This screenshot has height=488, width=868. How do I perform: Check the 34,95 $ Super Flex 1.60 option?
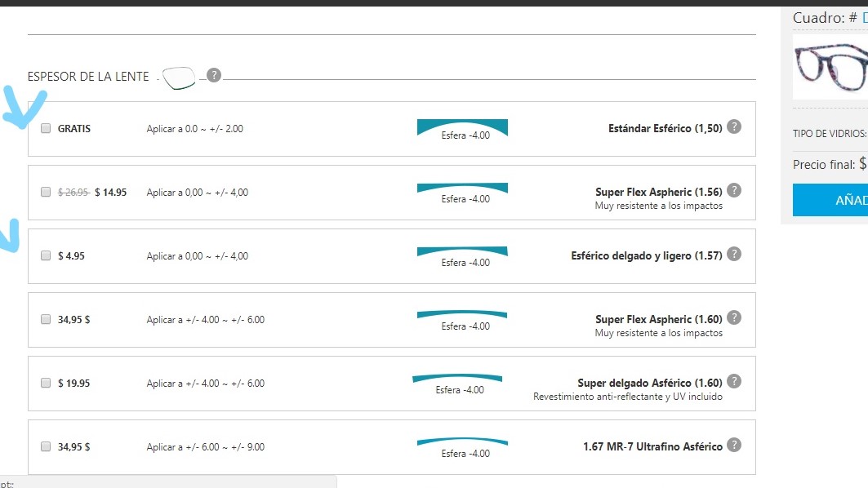pos(46,319)
